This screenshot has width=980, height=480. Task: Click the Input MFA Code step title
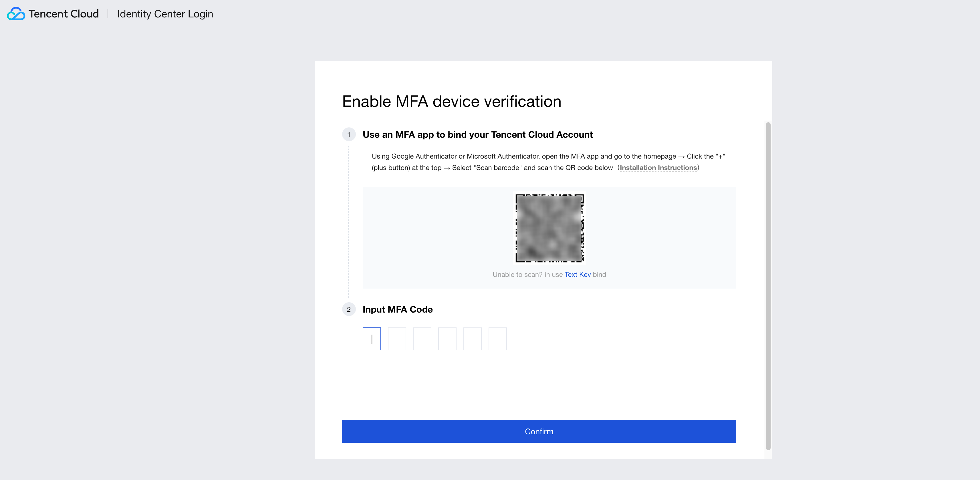[397, 309]
